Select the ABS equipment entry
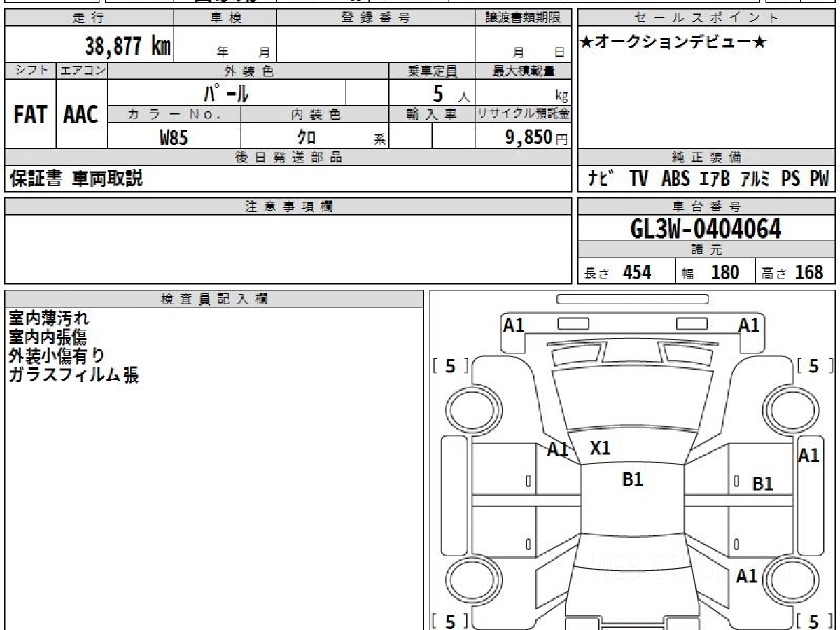This screenshot has width=840, height=630. click(675, 179)
